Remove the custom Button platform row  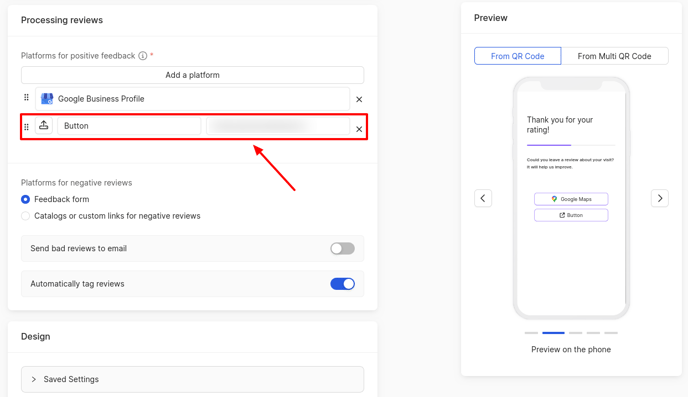[359, 129]
